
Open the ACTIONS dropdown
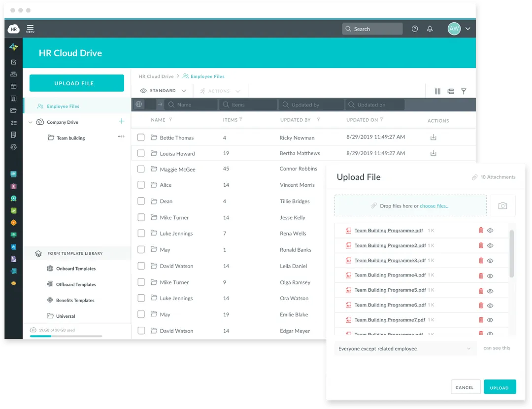tap(220, 91)
